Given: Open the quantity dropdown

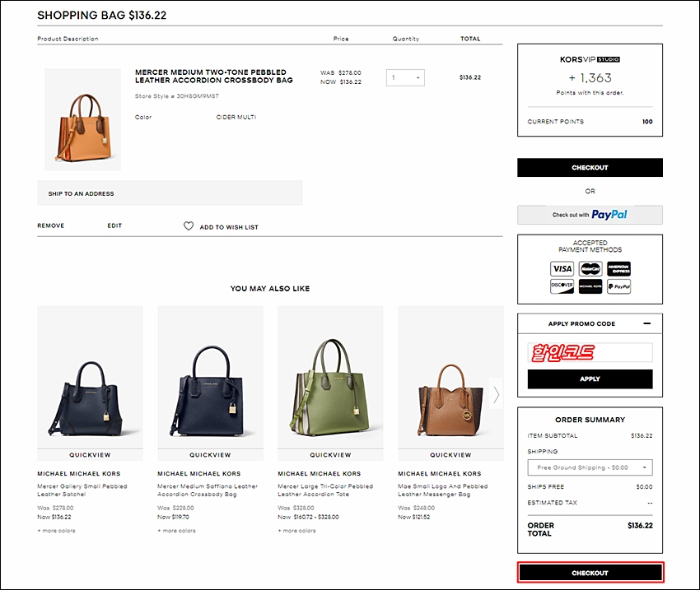Looking at the screenshot, I should [405, 77].
